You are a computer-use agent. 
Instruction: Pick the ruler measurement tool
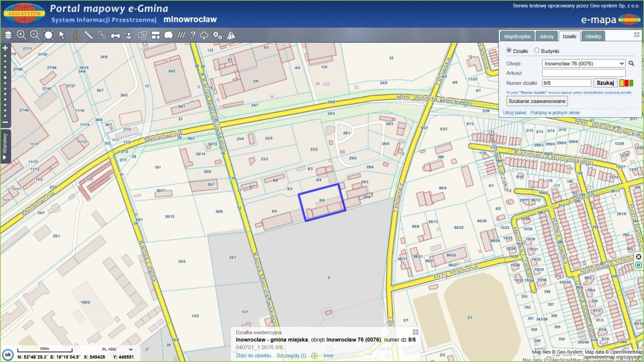89,35
